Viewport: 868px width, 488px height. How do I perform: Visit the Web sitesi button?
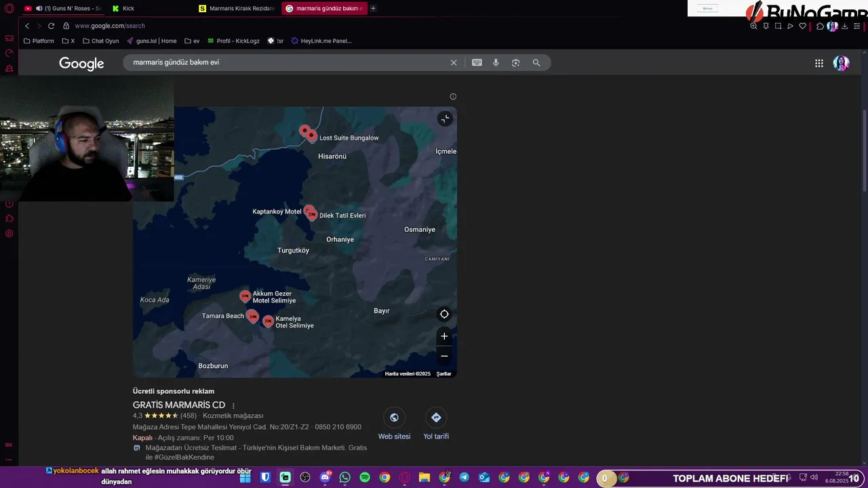[394, 425]
